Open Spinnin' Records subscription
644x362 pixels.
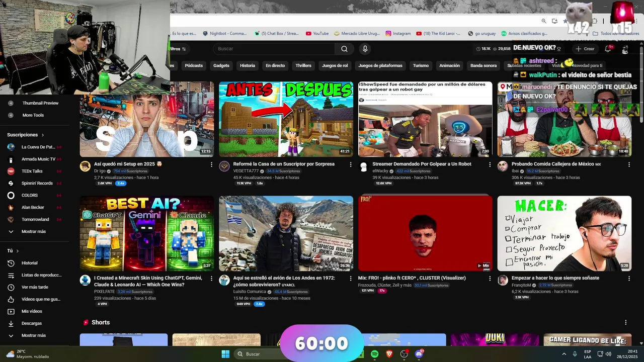(x=34, y=183)
